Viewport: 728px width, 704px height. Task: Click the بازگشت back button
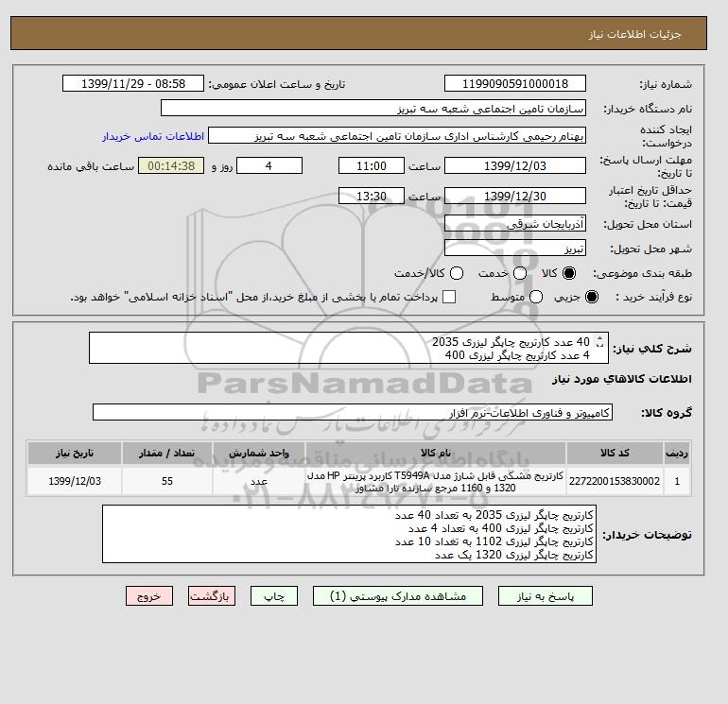click(212, 596)
